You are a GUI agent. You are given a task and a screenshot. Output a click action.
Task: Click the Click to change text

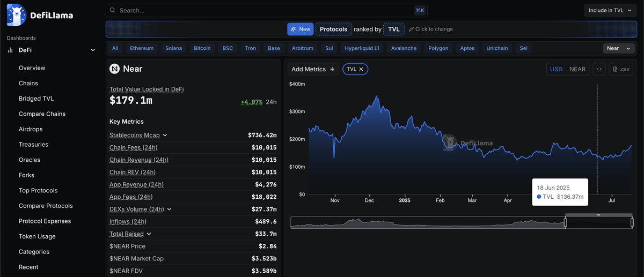434,29
